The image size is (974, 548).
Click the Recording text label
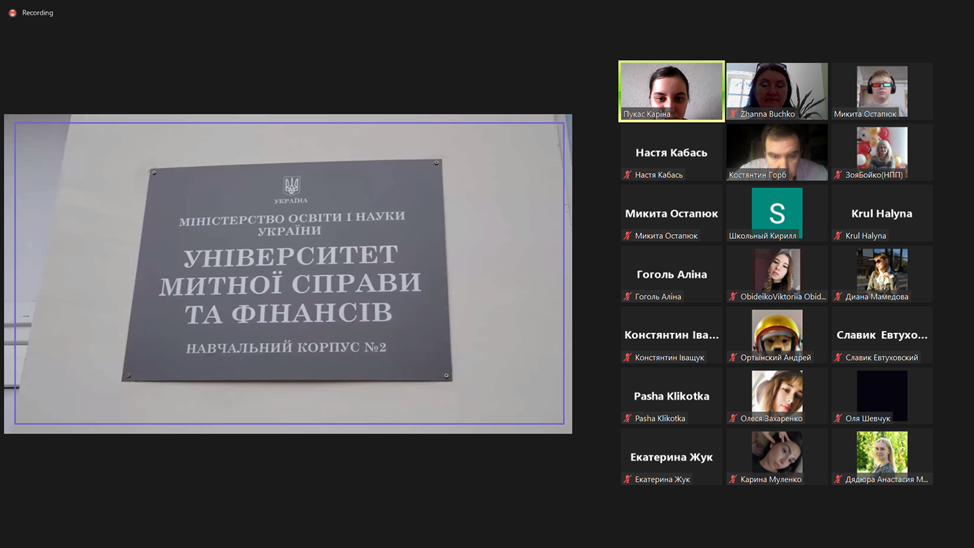pos(37,13)
